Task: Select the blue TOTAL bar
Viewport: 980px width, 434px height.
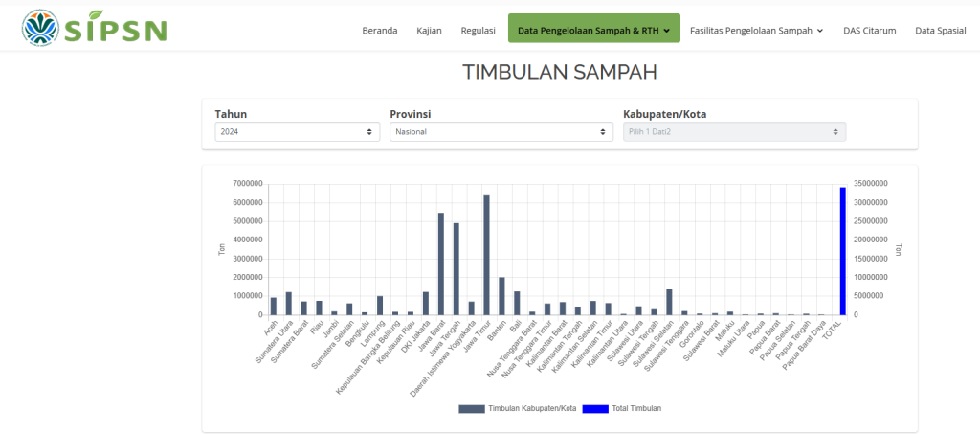Action: [842, 251]
